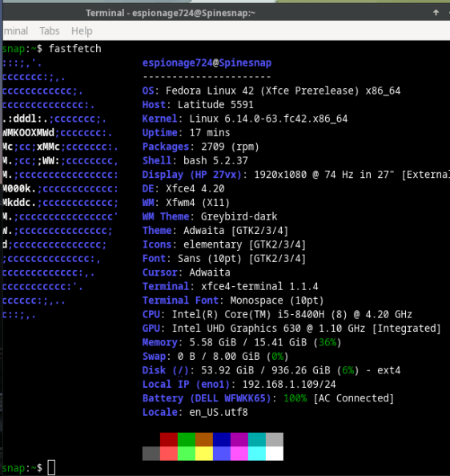Click the 'Kernel' label

[x=160, y=119]
